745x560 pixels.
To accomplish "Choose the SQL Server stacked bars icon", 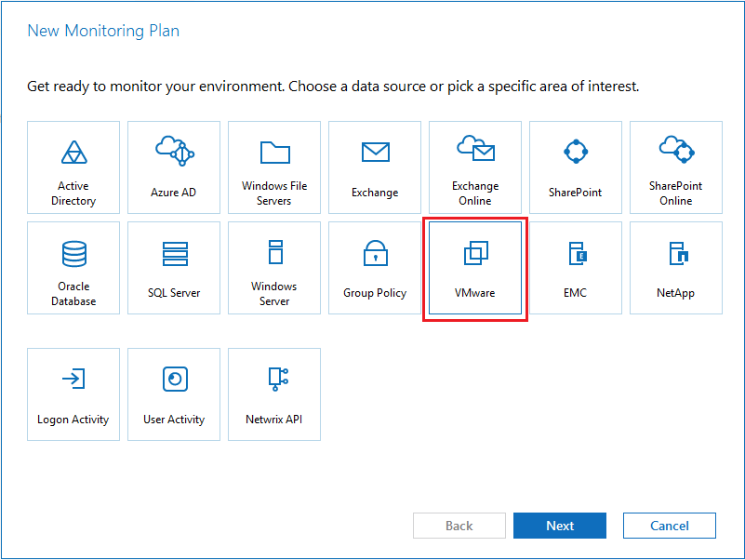I will coord(175,254).
